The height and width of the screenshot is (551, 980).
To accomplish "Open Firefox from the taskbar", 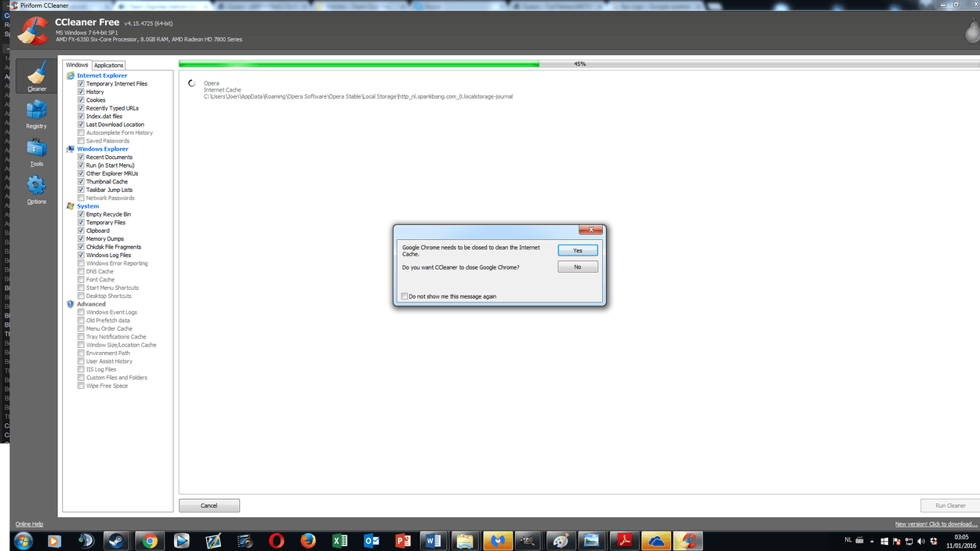I will point(308,541).
